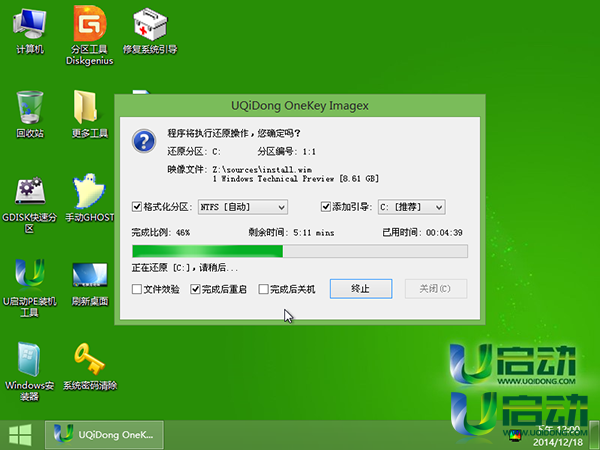Viewport: 600px width, 450px height.
Task: Click the 分区编号: 1:1 text
Action: pos(287,152)
